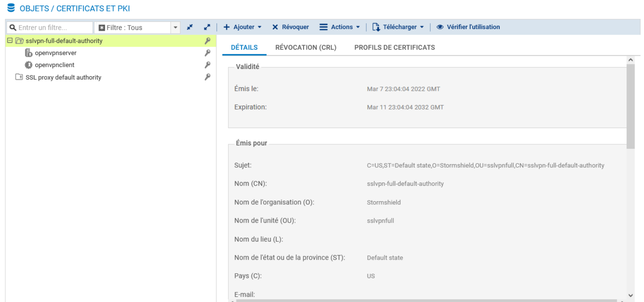Viewport: 644px width, 302px height.
Task: Open the Télécharger dropdown menu
Action: [398, 27]
